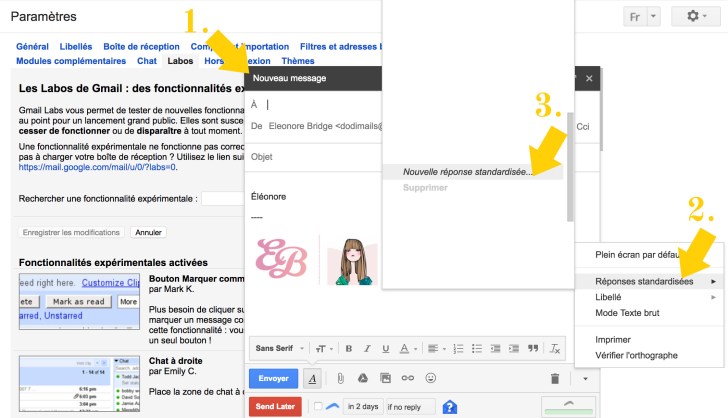
Task: Open the Sans Serif font dropdown
Action: pyautogui.click(x=281, y=348)
